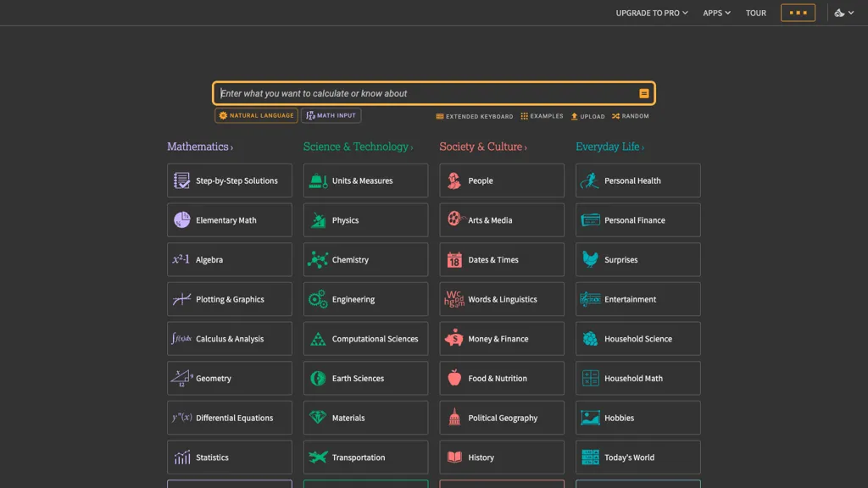Click the compute button in search box

644,93
